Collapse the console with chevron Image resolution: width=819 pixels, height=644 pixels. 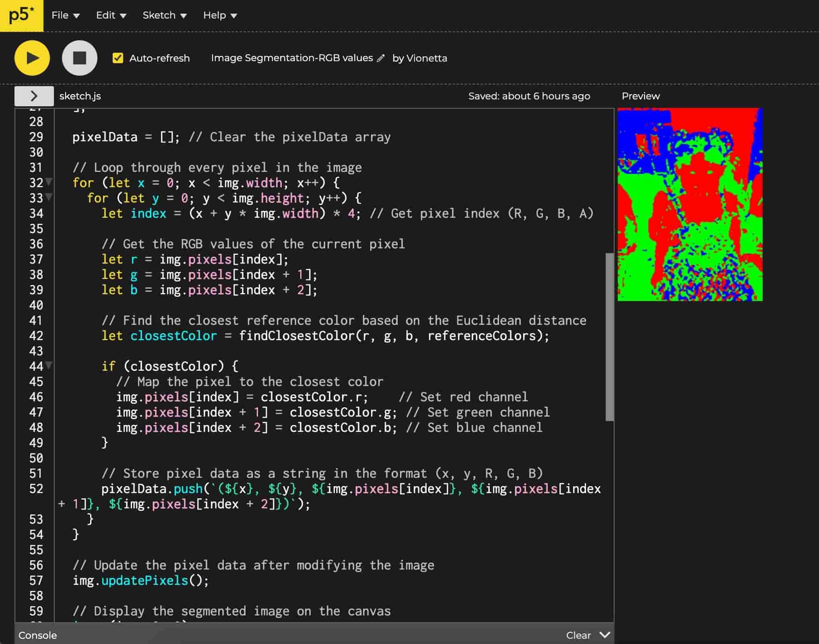(604, 635)
